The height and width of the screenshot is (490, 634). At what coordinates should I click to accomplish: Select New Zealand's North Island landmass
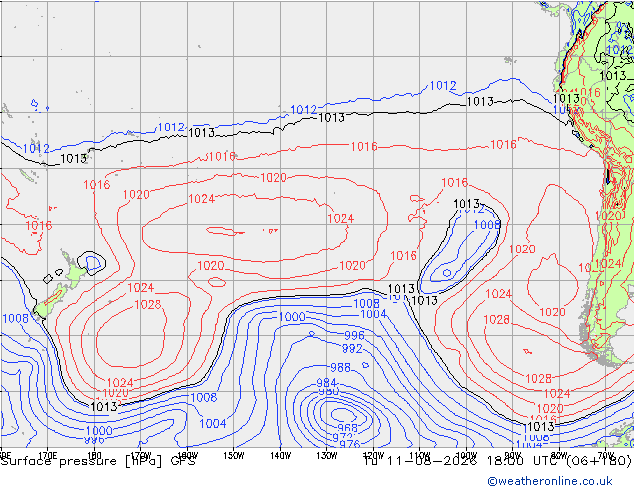(x=76, y=271)
